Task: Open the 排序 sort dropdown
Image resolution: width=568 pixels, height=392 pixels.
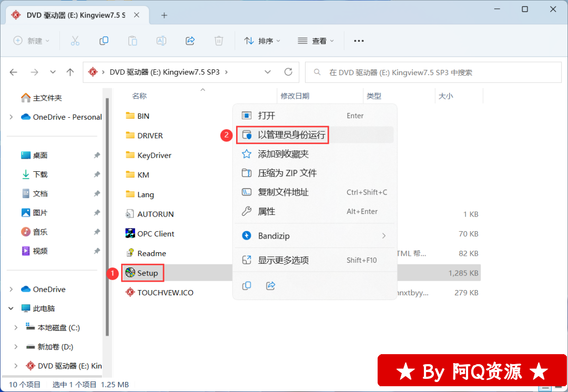Action: (262, 41)
